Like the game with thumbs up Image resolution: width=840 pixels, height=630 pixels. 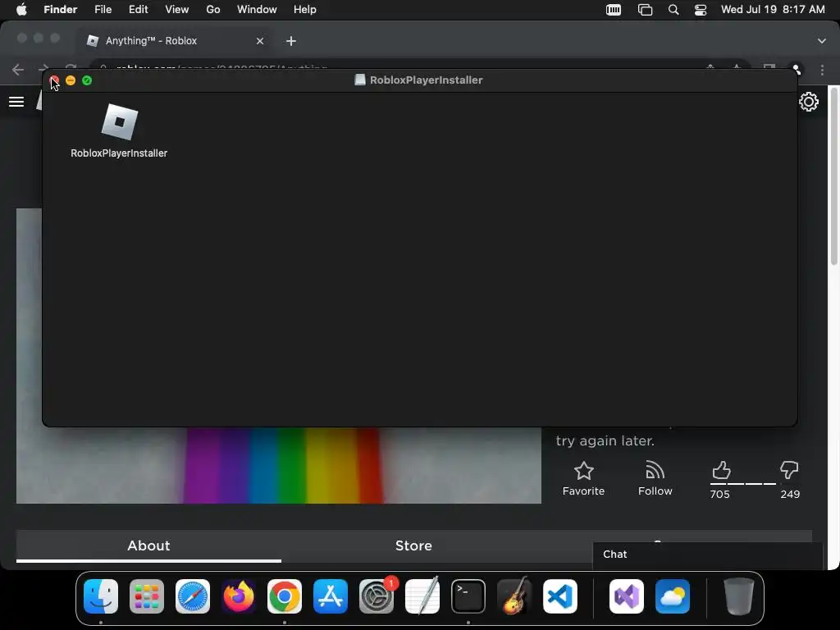[x=721, y=470]
